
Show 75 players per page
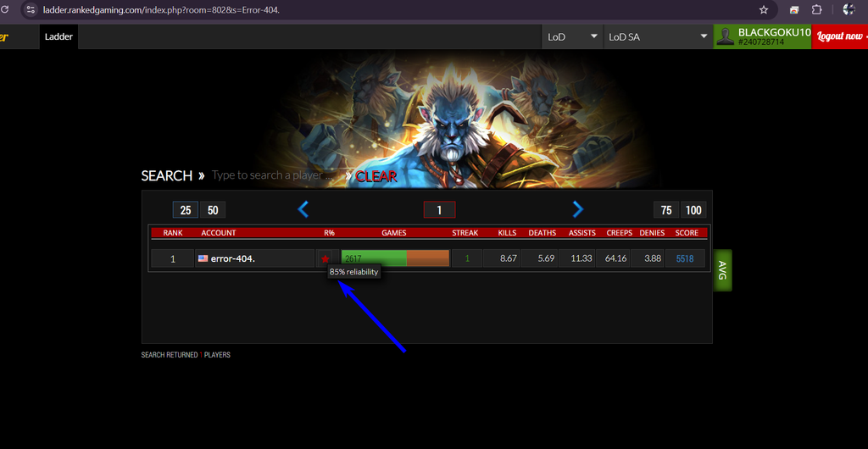click(666, 210)
